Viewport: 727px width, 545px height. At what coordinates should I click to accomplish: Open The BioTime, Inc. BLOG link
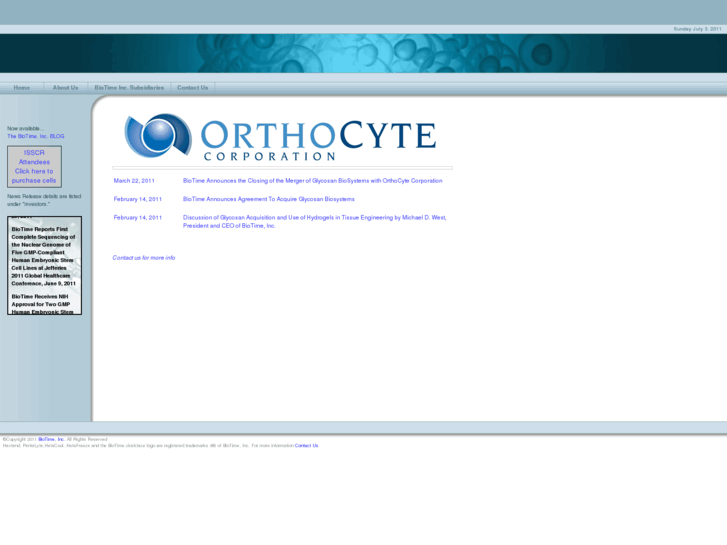tap(36, 136)
